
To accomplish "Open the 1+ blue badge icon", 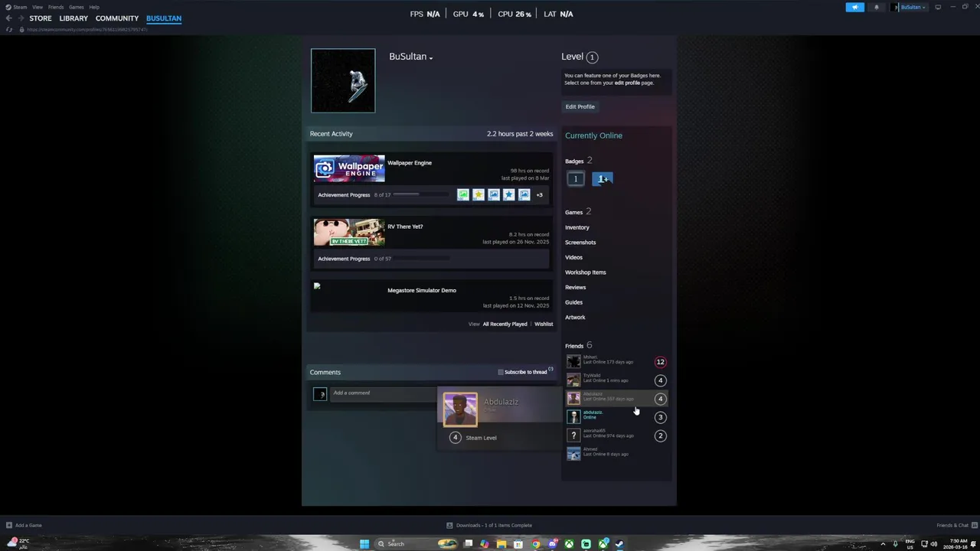I will 603,179.
